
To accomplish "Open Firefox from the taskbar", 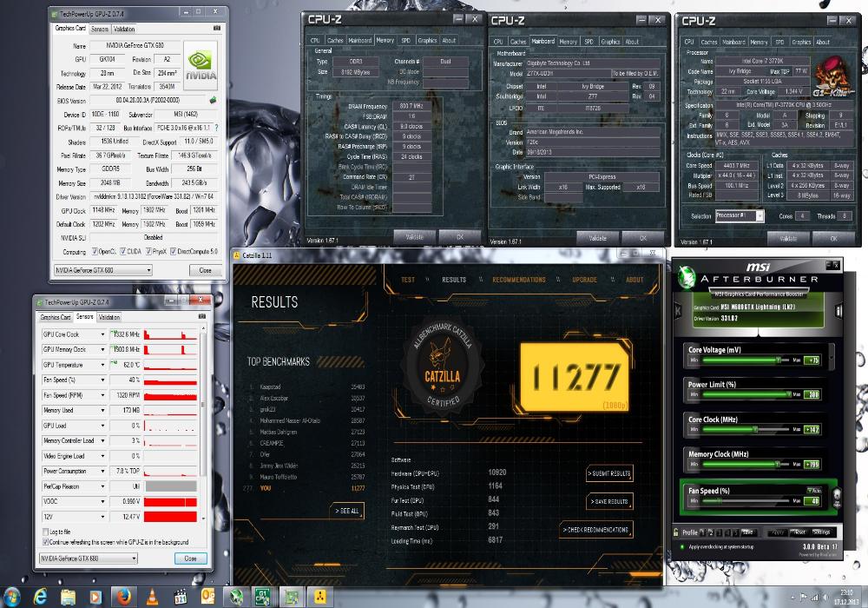I will tap(124, 597).
